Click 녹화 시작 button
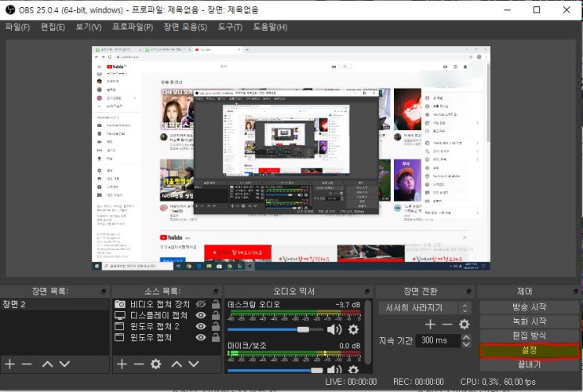Viewport: 583px width, 392px height. coord(529,321)
